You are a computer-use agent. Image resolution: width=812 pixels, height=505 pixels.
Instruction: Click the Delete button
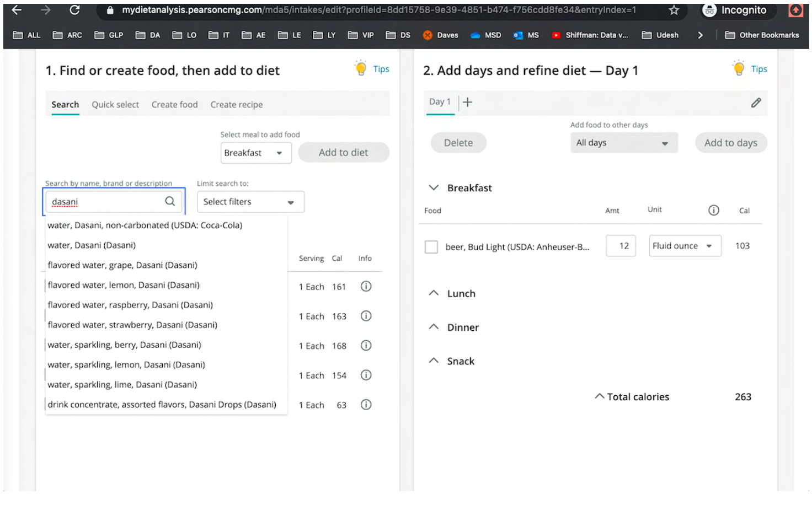458,143
